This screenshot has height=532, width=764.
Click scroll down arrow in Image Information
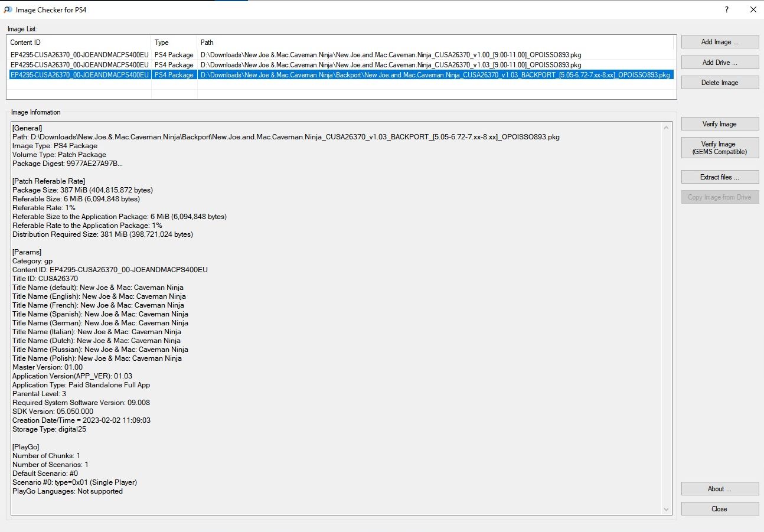pyautogui.click(x=667, y=509)
